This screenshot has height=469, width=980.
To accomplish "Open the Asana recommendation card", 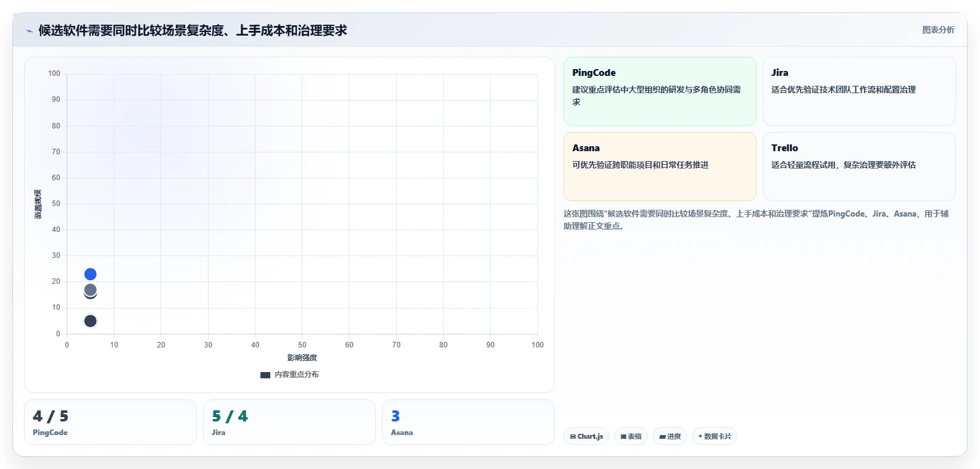I will tap(660, 167).
